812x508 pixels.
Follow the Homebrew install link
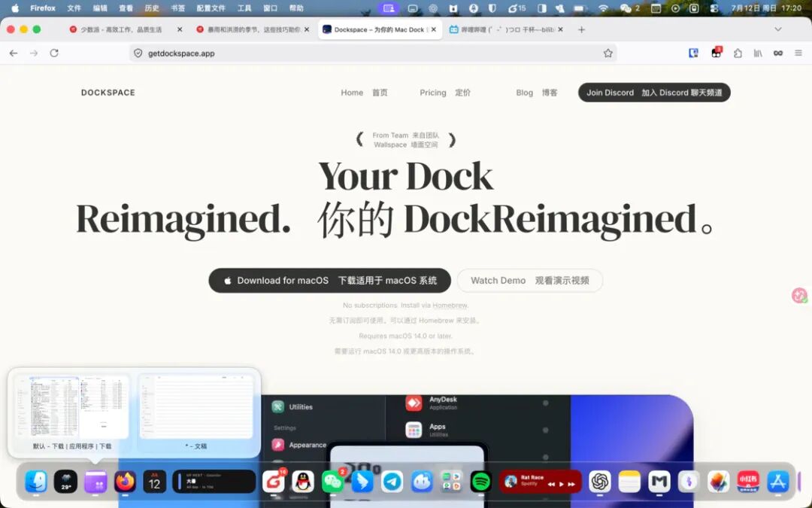[x=450, y=306]
